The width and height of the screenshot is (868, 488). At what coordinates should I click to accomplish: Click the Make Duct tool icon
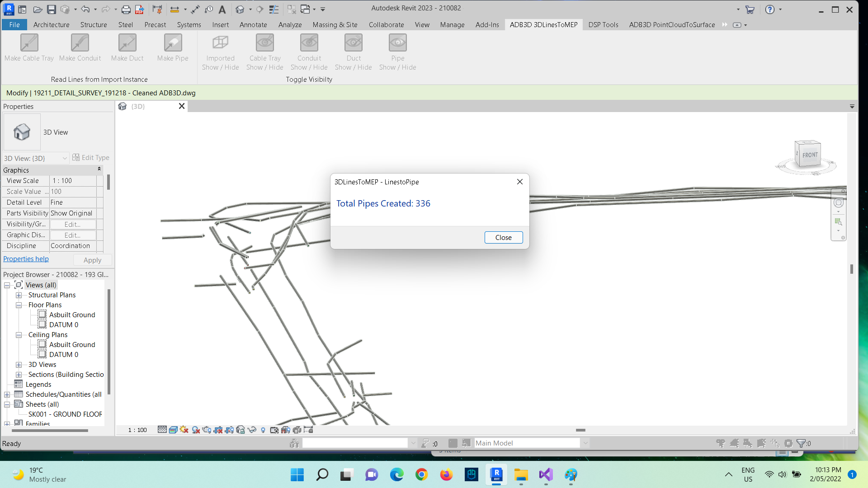[x=127, y=43]
